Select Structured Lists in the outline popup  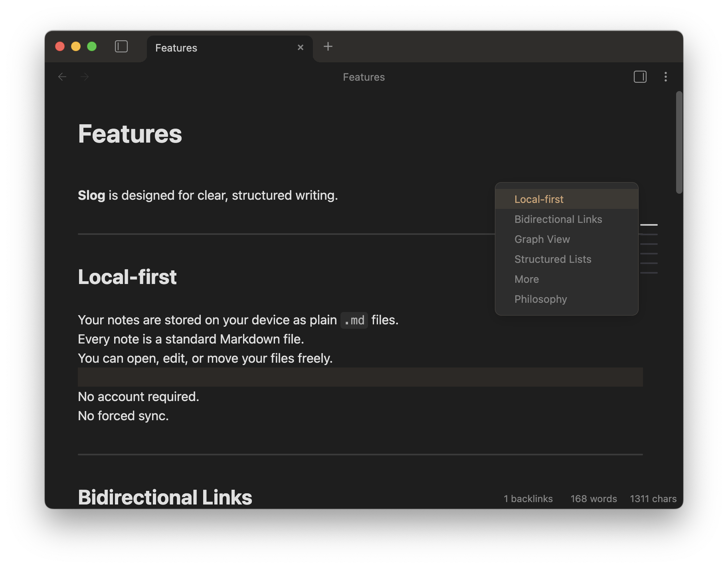tap(553, 259)
